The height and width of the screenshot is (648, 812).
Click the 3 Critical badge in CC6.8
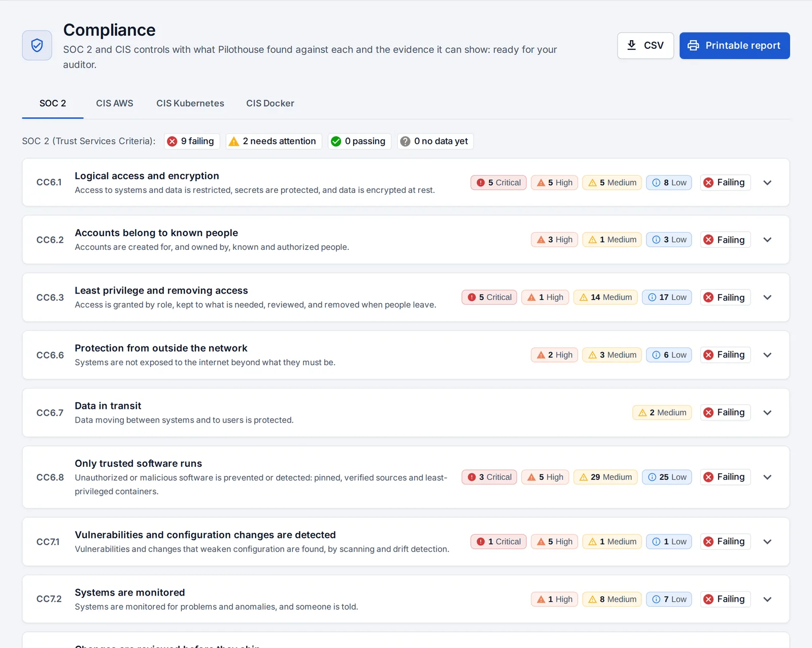point(489,477)
